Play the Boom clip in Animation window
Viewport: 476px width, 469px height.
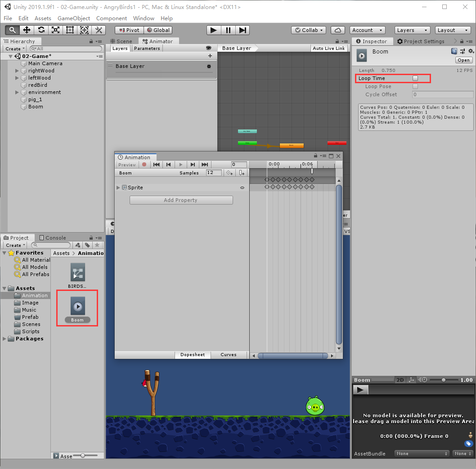[x=180, y=165]
